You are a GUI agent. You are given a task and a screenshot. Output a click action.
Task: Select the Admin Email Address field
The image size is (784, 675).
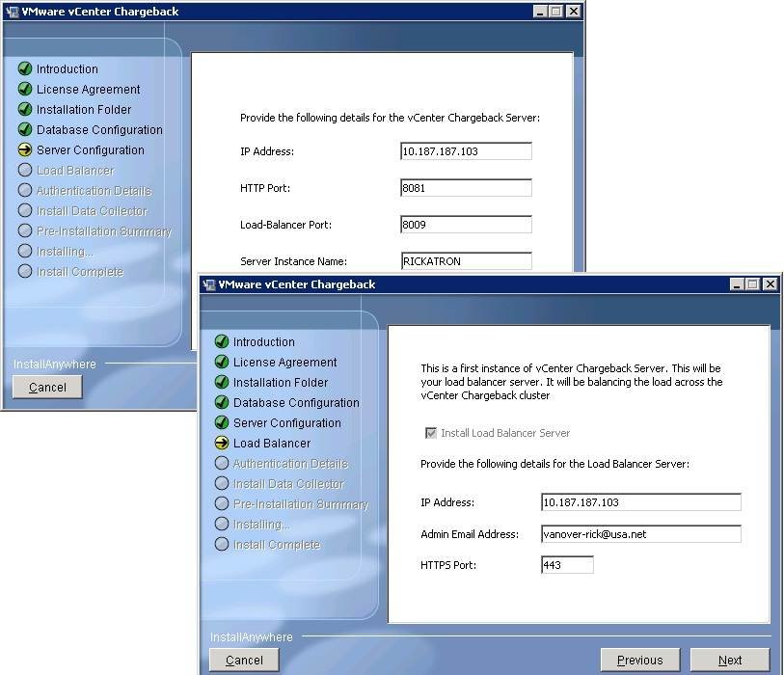point(640,534)
